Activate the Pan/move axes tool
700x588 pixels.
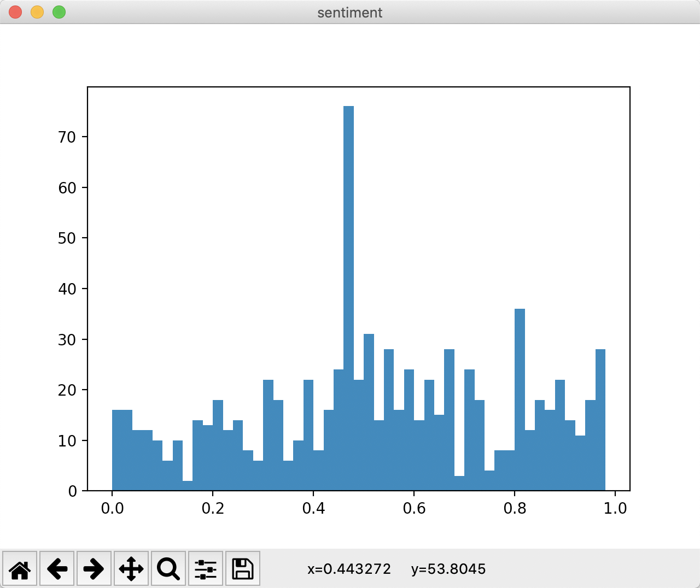pos(131,569)
